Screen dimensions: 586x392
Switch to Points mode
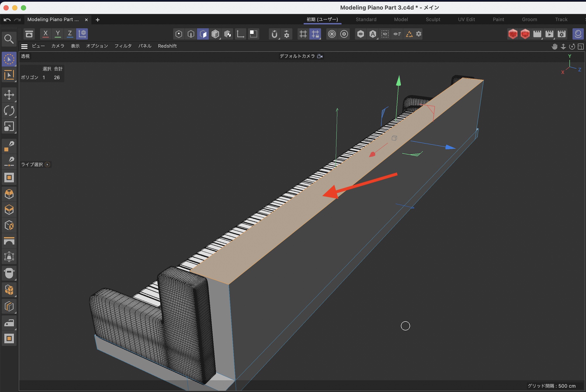(178, 34)
